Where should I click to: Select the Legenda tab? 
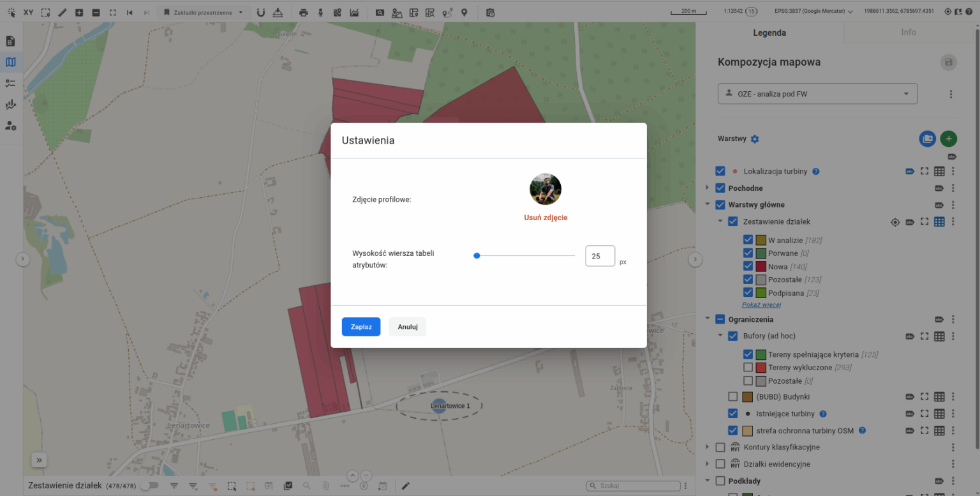(769, 33)
